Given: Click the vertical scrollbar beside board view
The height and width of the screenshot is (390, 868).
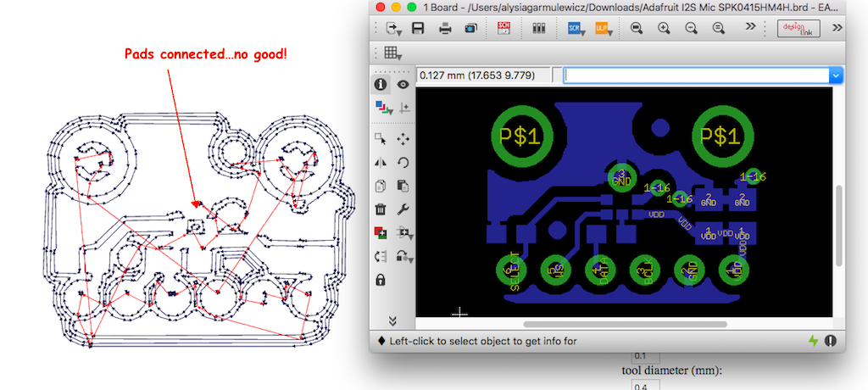Looking at the screenshot, I should pyautogui.click(x=838, y=226).
